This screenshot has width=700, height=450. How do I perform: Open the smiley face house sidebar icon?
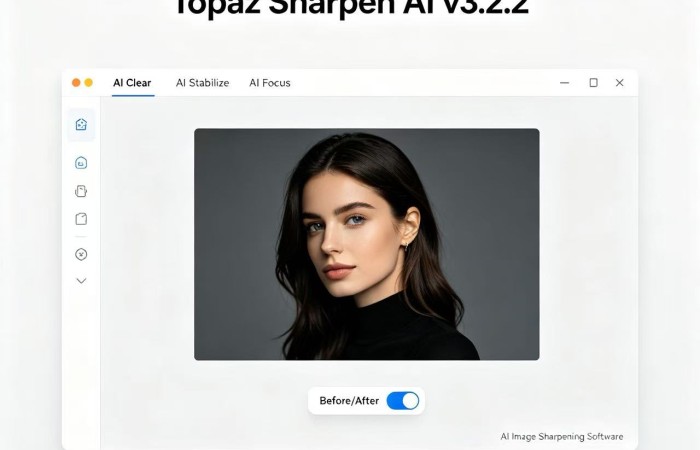point(81,162)
